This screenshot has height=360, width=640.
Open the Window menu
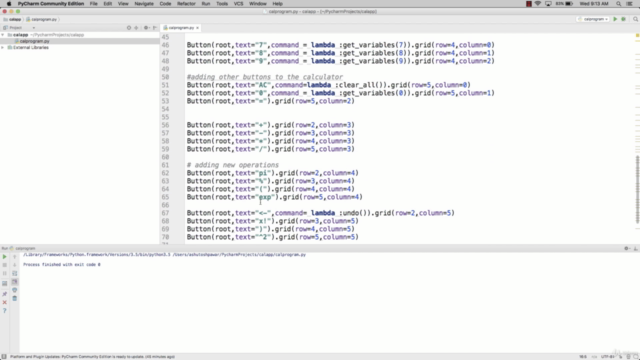tap(258, 4)
